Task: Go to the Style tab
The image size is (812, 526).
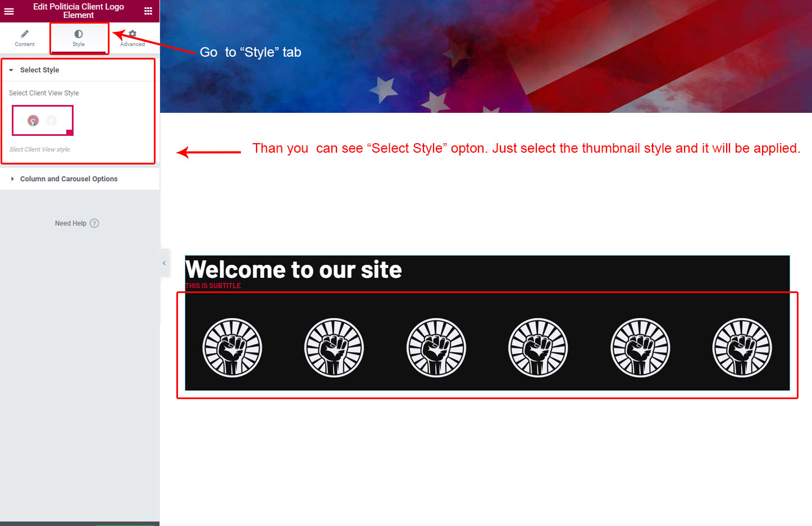Action: point(79,38)
